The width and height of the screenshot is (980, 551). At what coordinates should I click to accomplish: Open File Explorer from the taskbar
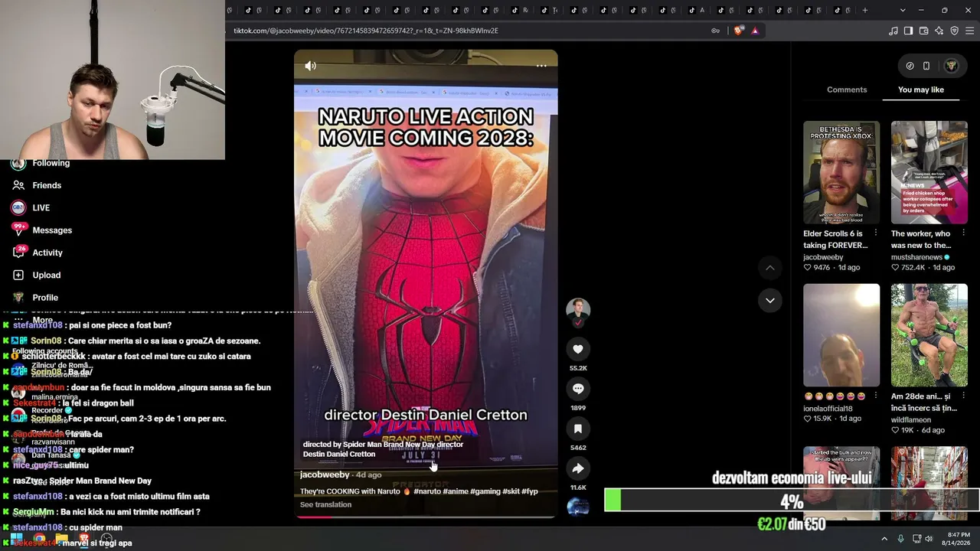[x=61, y=538]
